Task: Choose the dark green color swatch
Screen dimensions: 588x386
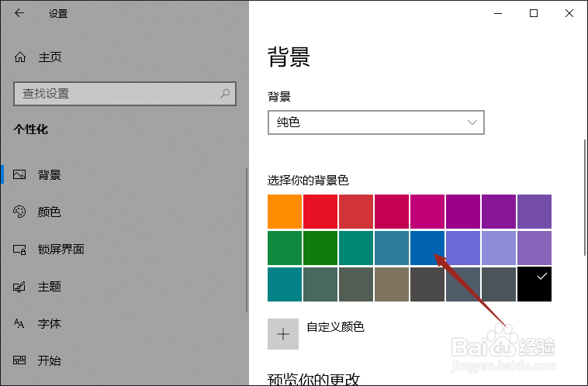Action: (320, 247)
